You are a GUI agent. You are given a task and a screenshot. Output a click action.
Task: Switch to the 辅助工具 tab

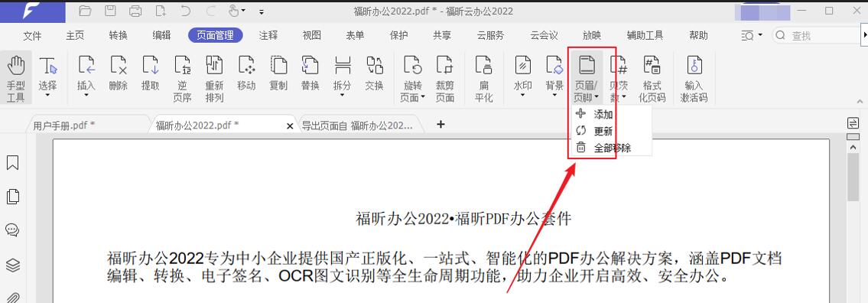click(645, 35)
